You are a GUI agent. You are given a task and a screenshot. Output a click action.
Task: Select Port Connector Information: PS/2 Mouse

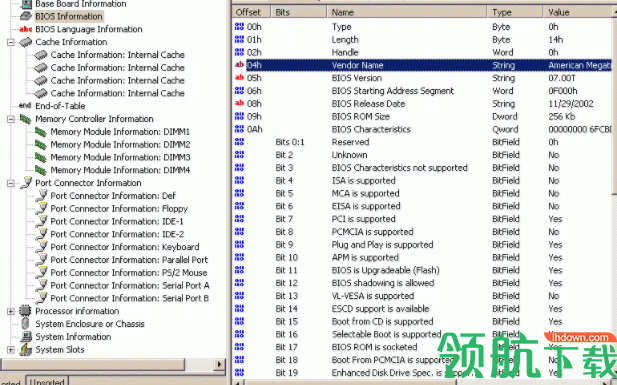pyautogui.click(x=129, y=272)
